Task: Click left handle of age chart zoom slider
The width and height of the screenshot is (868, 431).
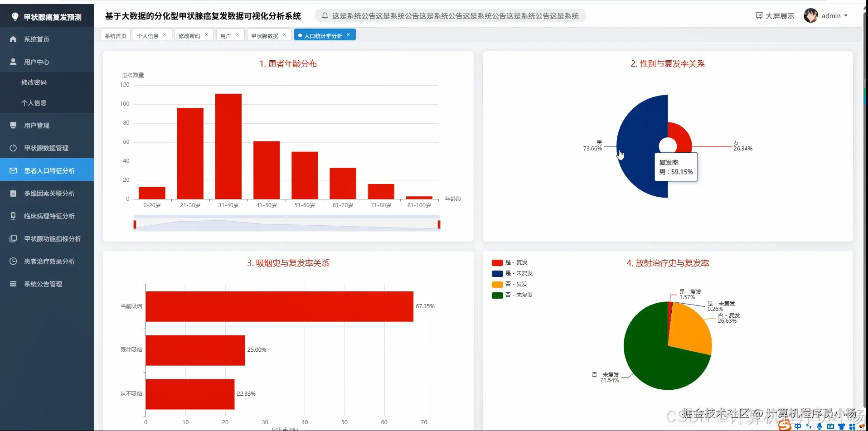Action: point(135,224)
